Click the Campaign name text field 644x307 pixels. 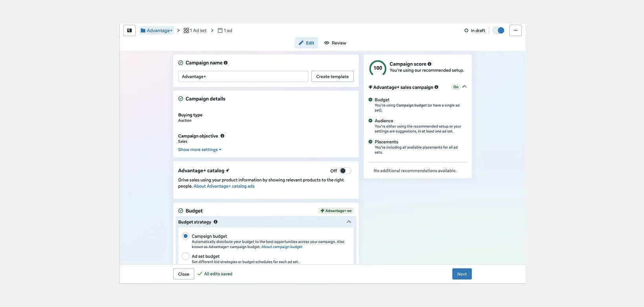[243, 76]
